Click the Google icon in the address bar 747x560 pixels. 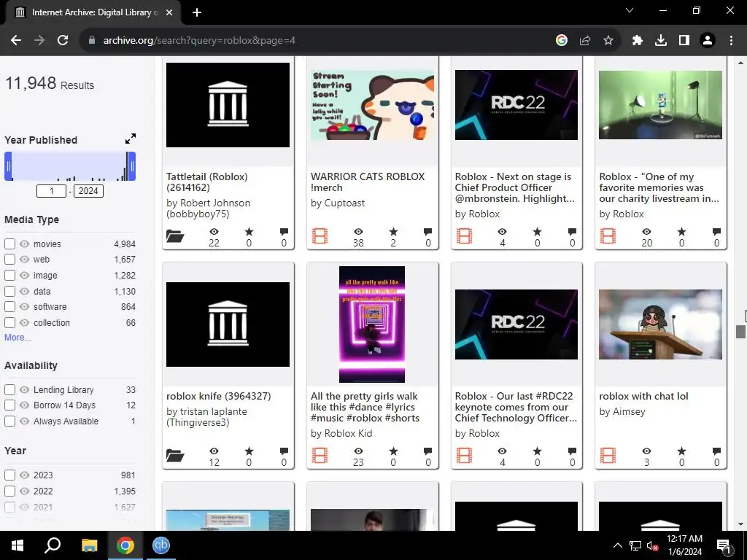click(x=562, y=41)
